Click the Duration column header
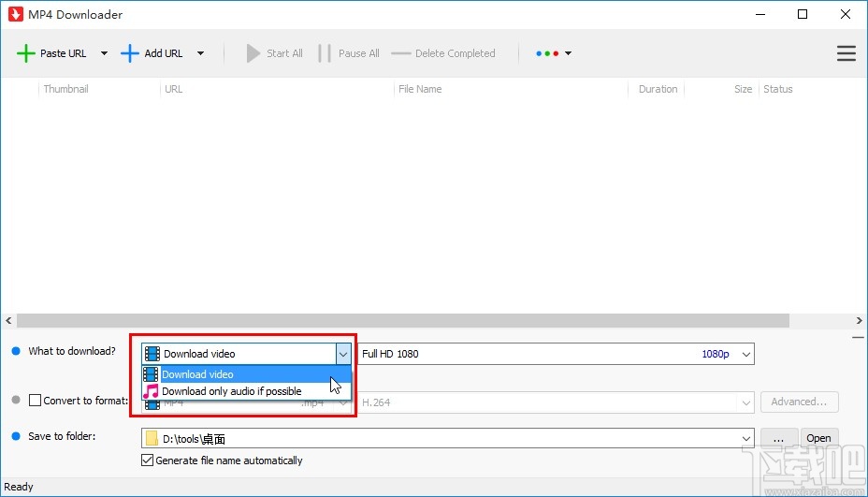This screenshot has width=868, height=497. (x=658, y=89)
